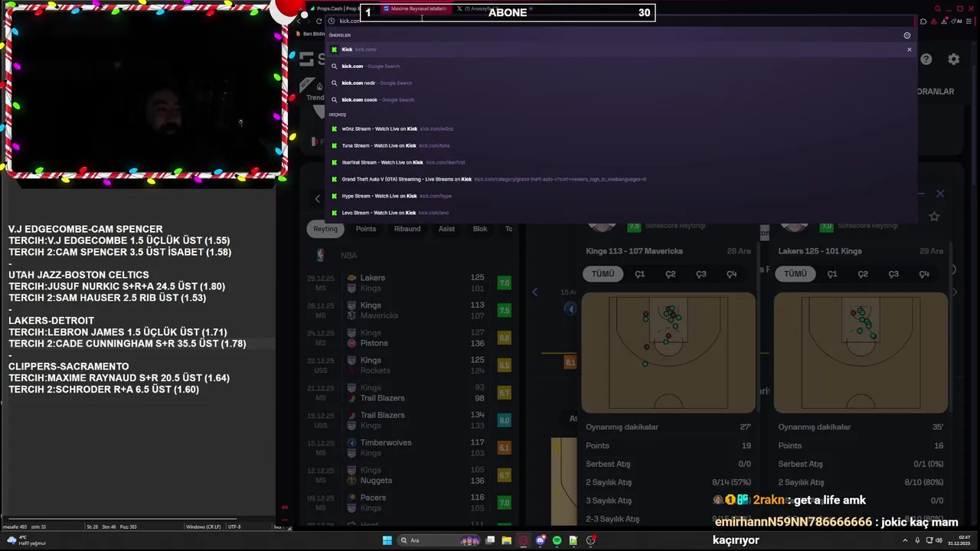Screen dimensions: 980x551
Task: Open Pacers 116 - Kings row
Action: 410,504
